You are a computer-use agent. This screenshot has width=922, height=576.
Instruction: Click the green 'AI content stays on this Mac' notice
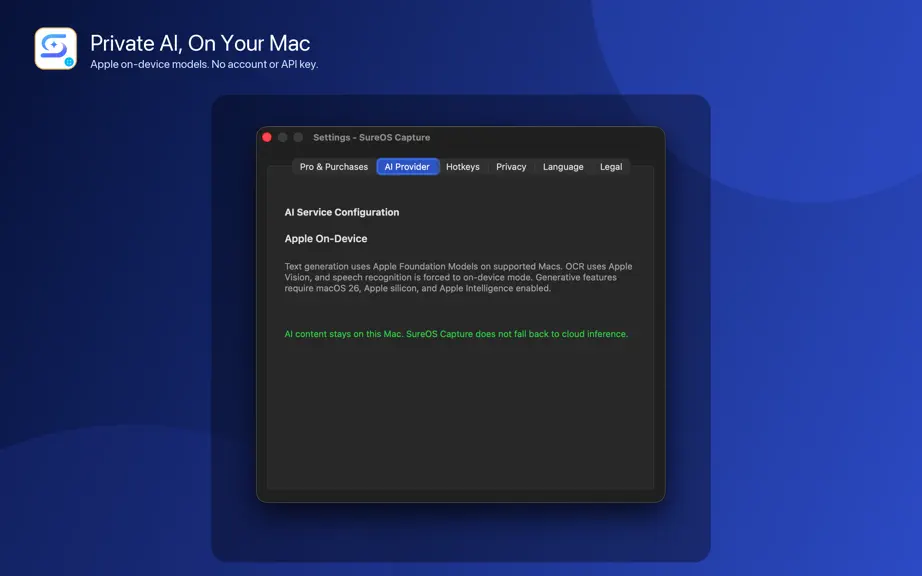(x=456, y=334)
